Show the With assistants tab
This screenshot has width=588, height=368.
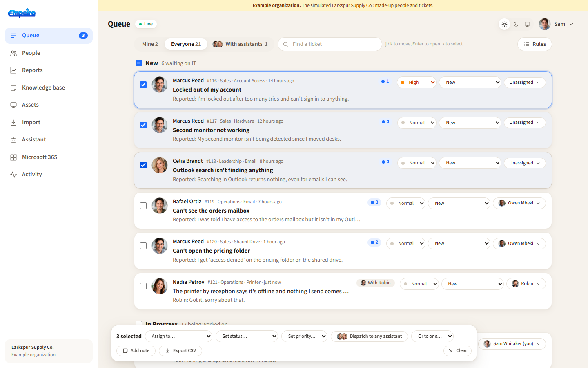coord(240,44)
